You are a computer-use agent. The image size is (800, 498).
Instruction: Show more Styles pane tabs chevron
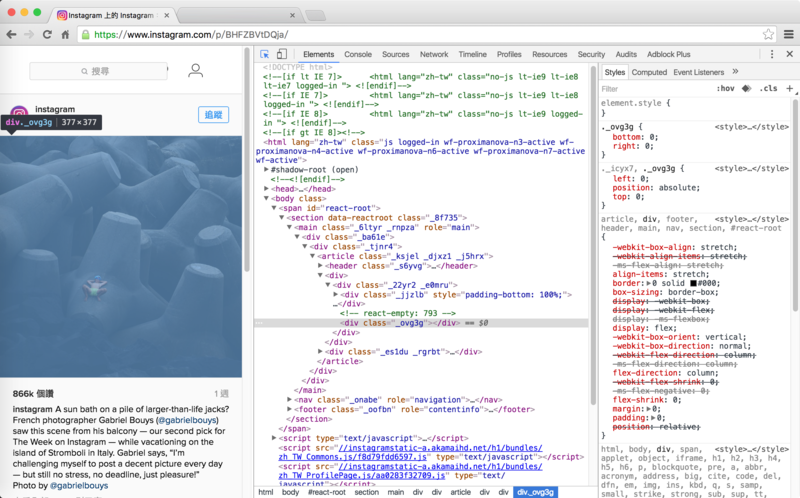coord(735,71)
